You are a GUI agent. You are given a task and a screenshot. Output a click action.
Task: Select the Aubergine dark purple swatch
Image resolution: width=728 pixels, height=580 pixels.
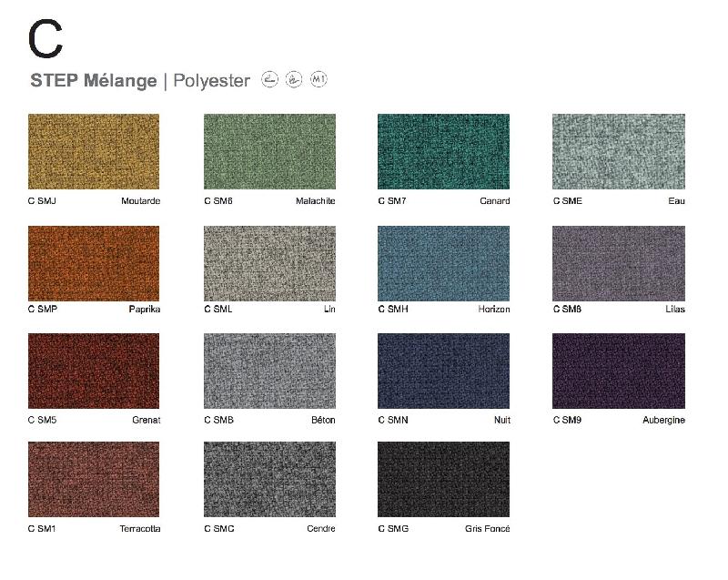click(618, 371)
